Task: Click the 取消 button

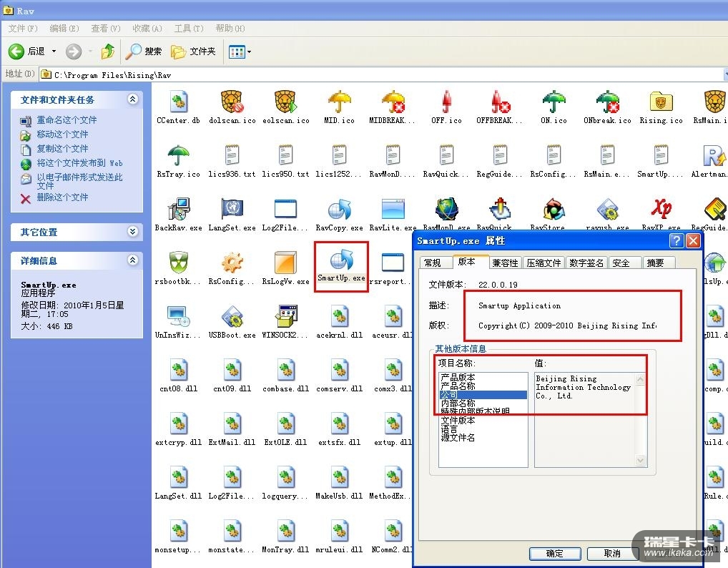Action: 612,553
